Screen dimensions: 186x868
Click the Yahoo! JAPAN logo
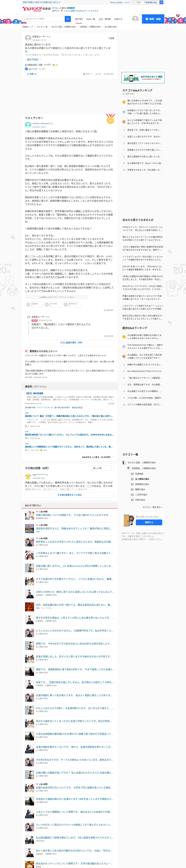32,9
